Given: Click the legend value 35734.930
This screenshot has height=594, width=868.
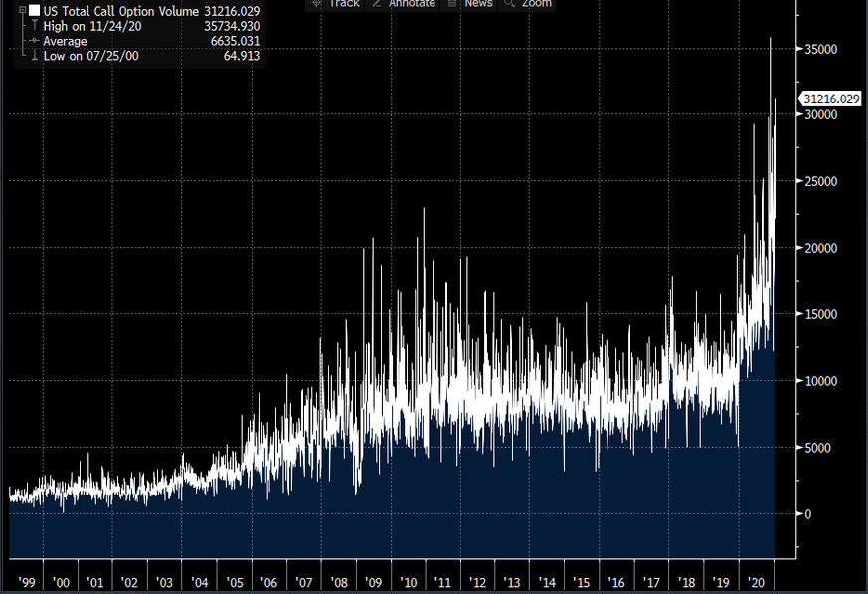Looking at the screenshot, I should (x=232, y=26).
